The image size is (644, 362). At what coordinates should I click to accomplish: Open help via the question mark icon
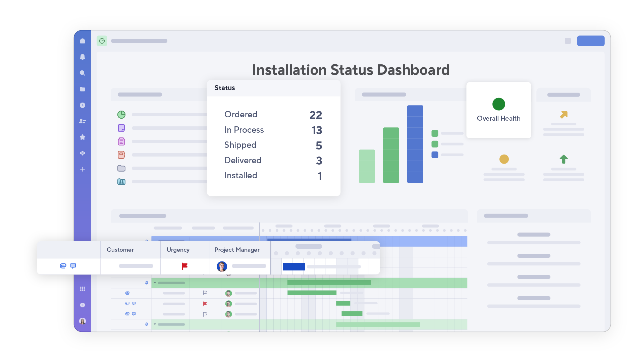83,305
